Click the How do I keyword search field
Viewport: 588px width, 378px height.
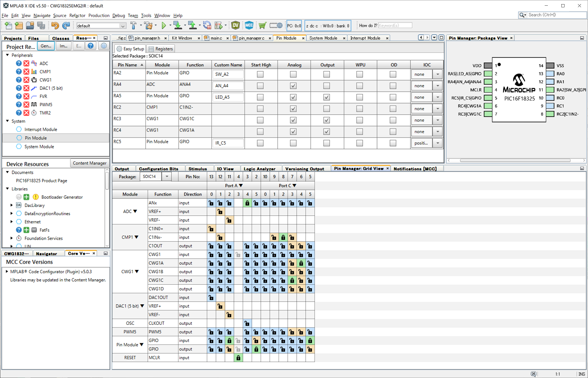[x=395, y=25]
